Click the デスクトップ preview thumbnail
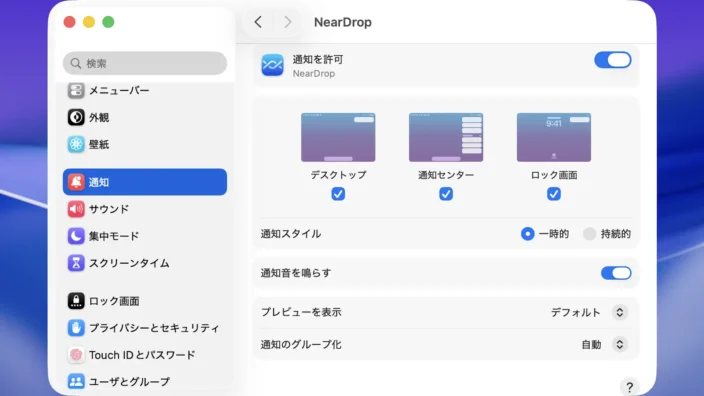This screenshot has width=704, height=396. (x=338, y=137)
